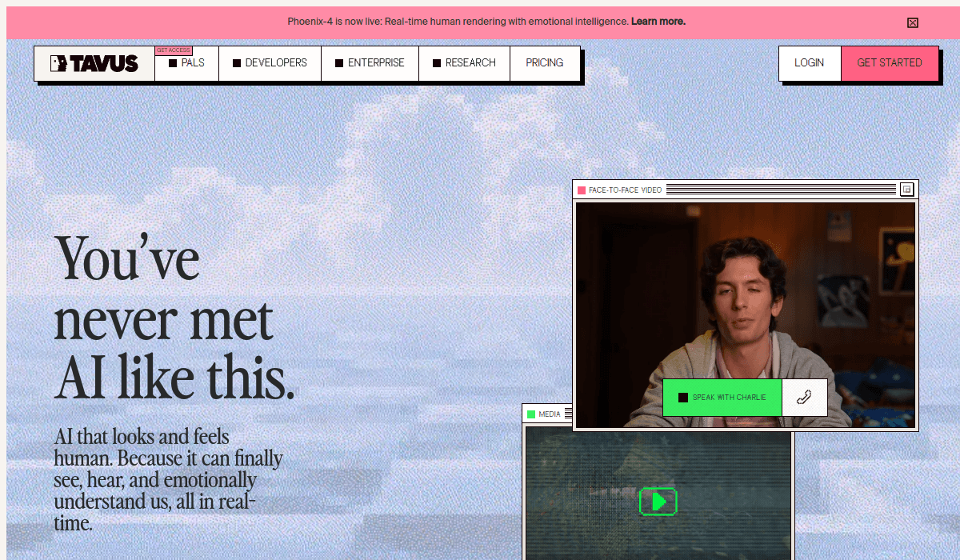Screen dimensions: 960x560
Task: Click the black square icon beside Enterprise
Action: [x=339, y=63]
